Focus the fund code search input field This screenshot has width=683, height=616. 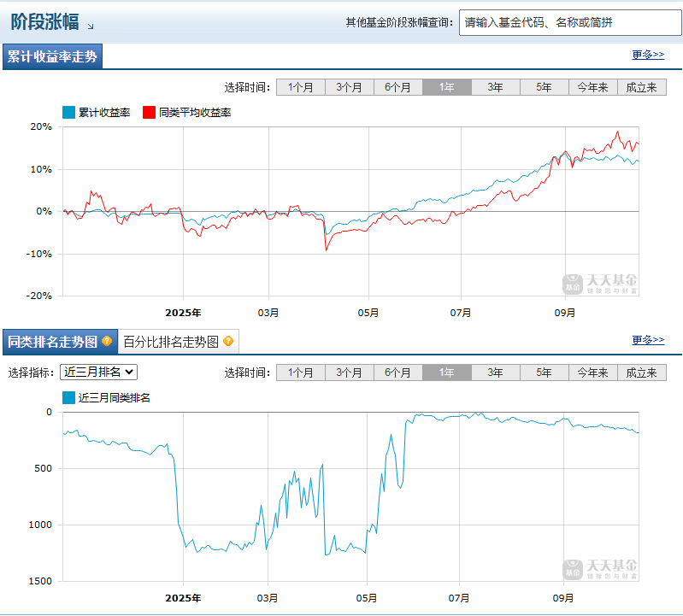tap(570, 22)
